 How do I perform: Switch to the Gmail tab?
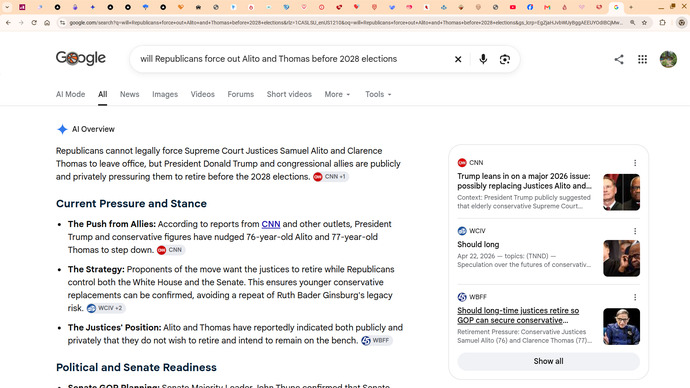pyautogui.click(x=547, y=7)
